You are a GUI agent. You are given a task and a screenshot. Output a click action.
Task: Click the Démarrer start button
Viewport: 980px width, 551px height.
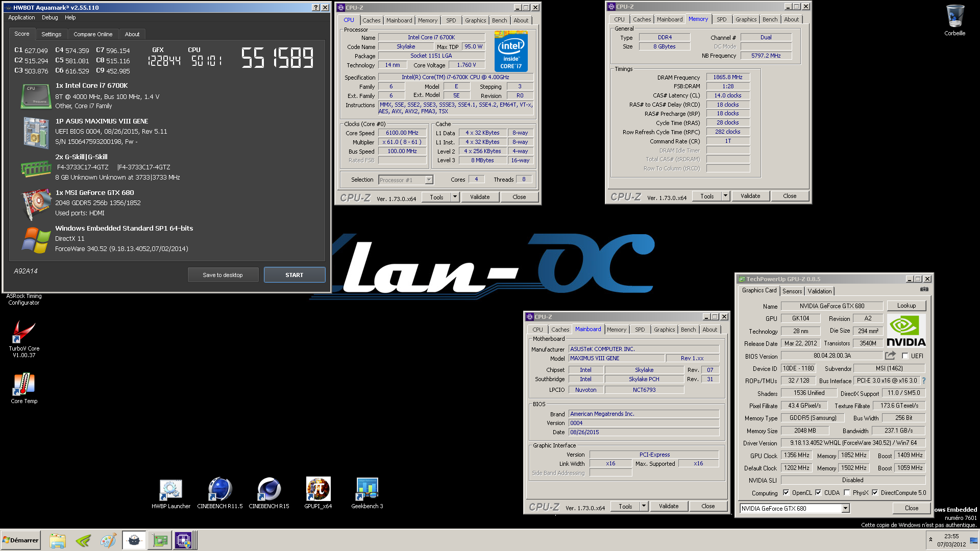(x=20, y=540)
